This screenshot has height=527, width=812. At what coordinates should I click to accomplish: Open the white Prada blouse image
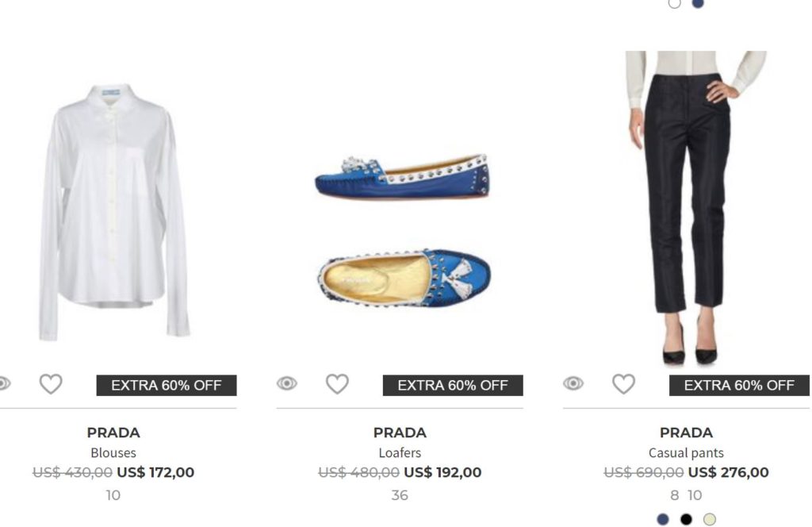click(113, 210)
